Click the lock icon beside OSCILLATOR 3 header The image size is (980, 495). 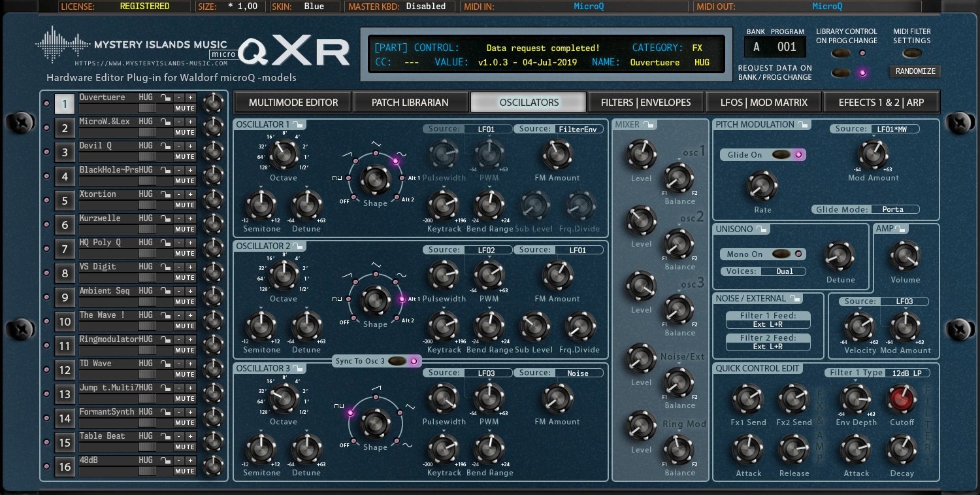(298, 368)
